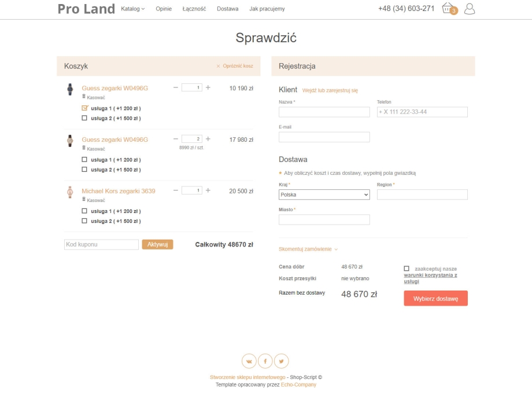Uncheck usługa 1 for first Guess watch
The image size is (532, 404).
84,108
